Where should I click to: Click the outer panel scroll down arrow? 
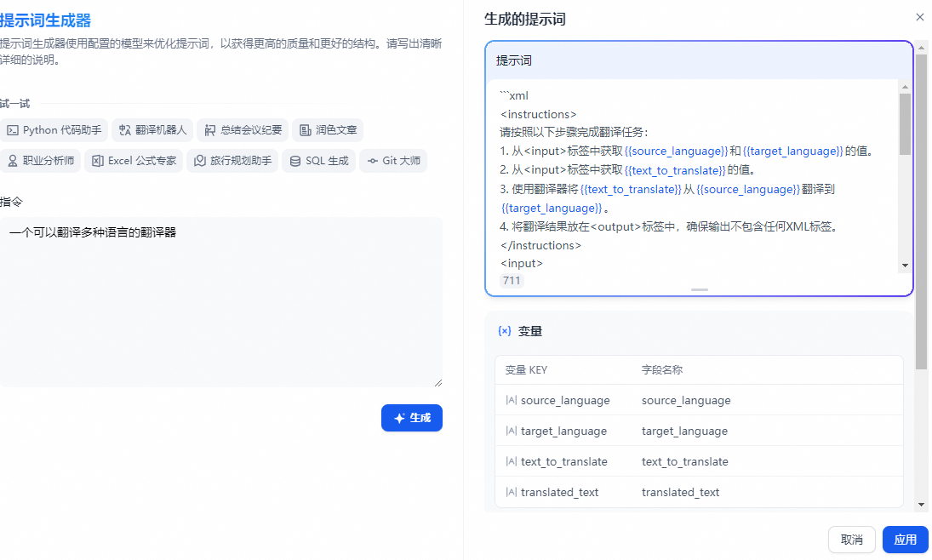pyautogui.click(x=921, y=505)
